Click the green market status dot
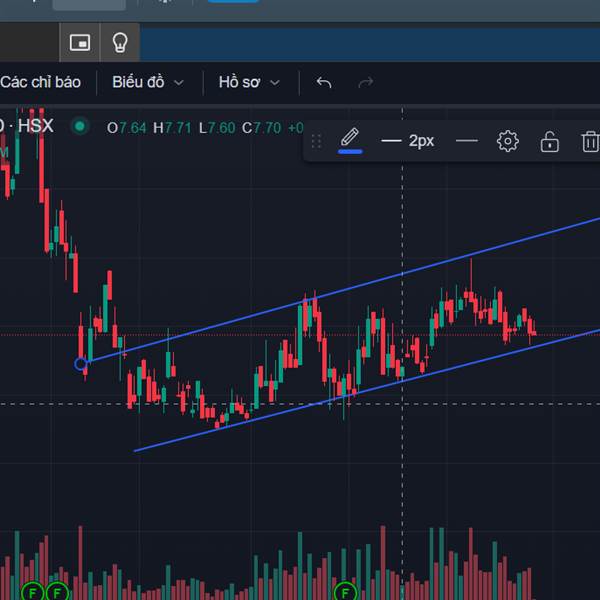The height and width of the screenshot is (600, 600). pos(80,126)
